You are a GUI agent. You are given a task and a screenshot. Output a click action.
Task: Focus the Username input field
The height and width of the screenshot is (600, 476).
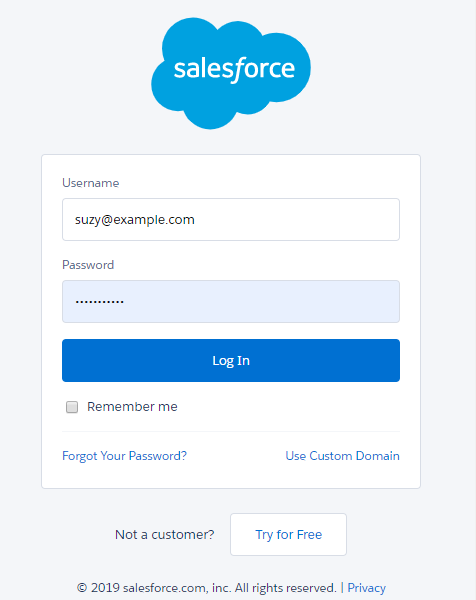pyautogui.click(x=231, y=219)
